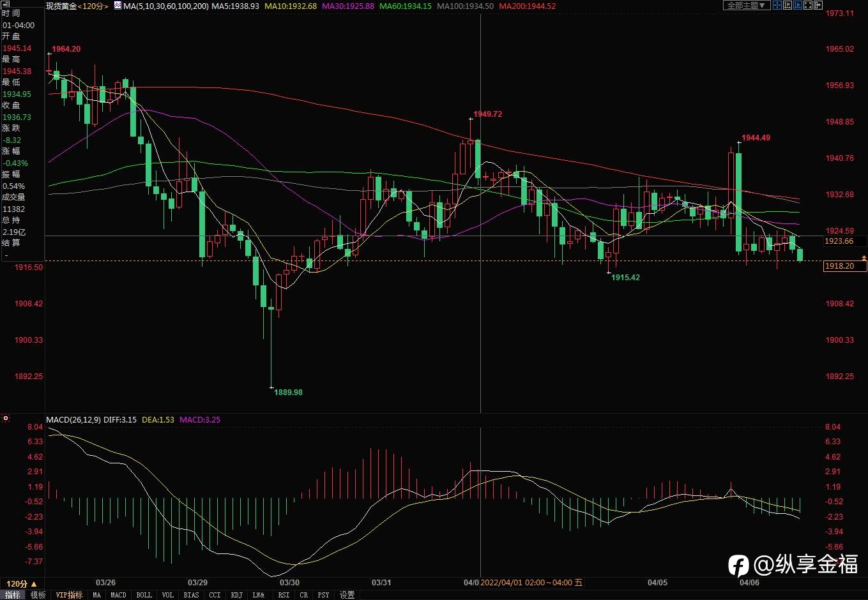The image size is (868, 600).
Task: Switch indicator to RSI
Action: pyautogui.click(x=284, y=595)
